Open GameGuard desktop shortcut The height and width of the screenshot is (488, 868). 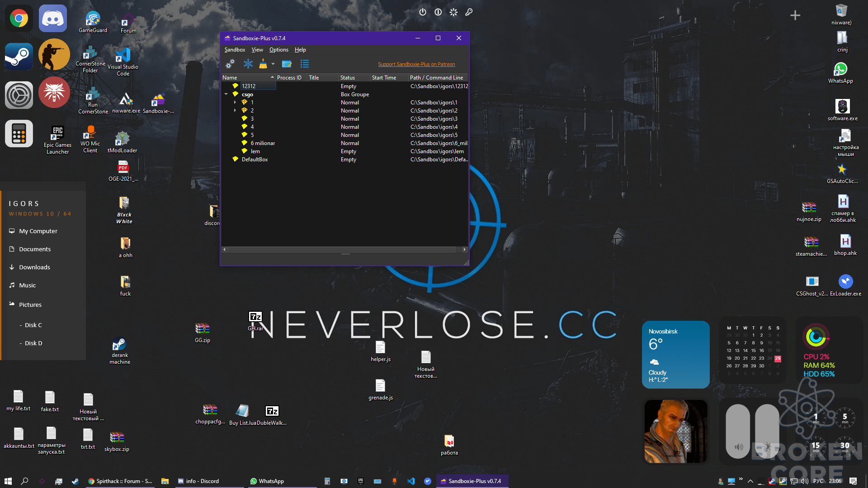point(93,21)
